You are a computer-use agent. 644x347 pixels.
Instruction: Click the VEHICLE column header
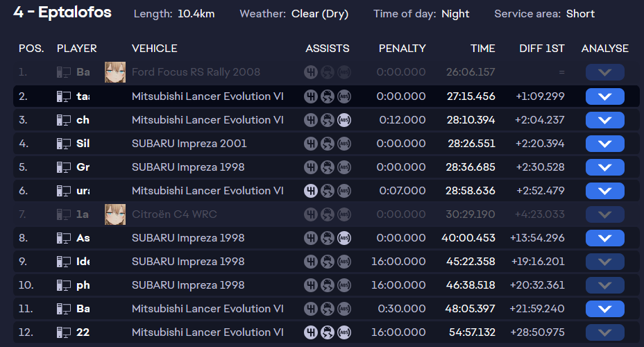point(155,49)
